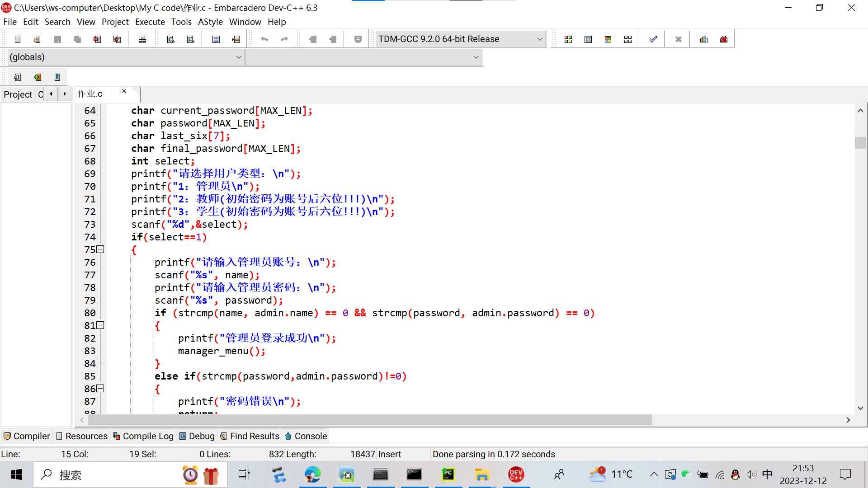
Task: Open the TDM-GCC compiler set dropdown
Action: pos(461,39)
